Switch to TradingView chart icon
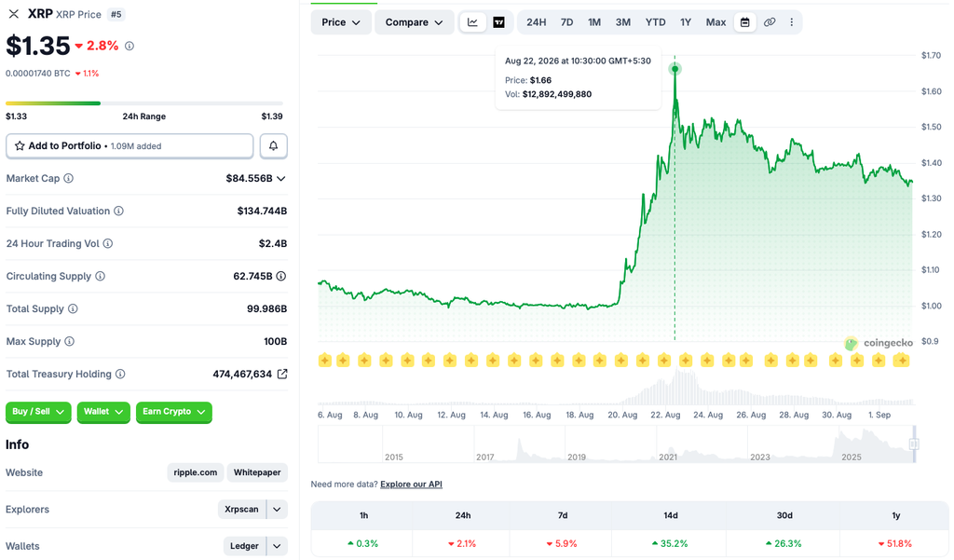Viewport: 954px width, 560px height. tap(499, 22)
